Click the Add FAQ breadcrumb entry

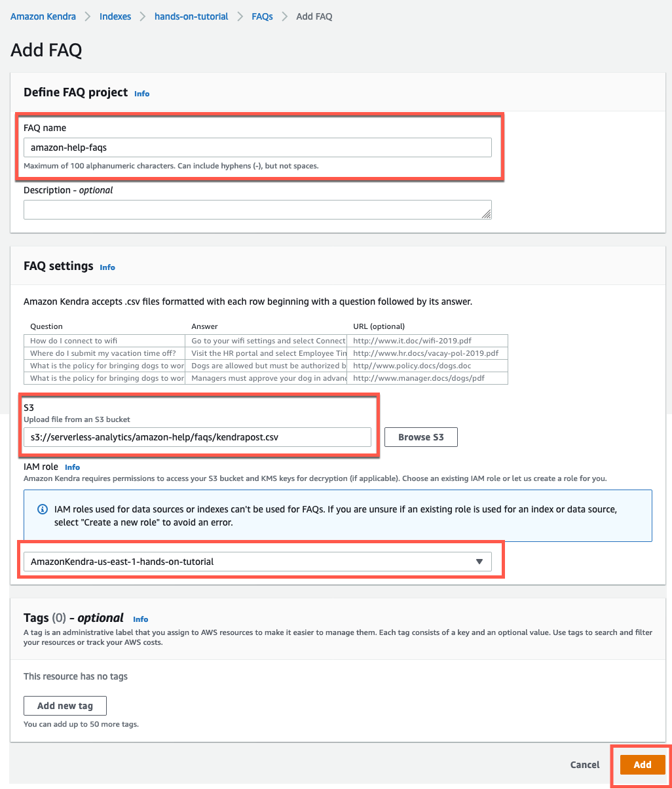pyautogui.click(x=314, y=16)
